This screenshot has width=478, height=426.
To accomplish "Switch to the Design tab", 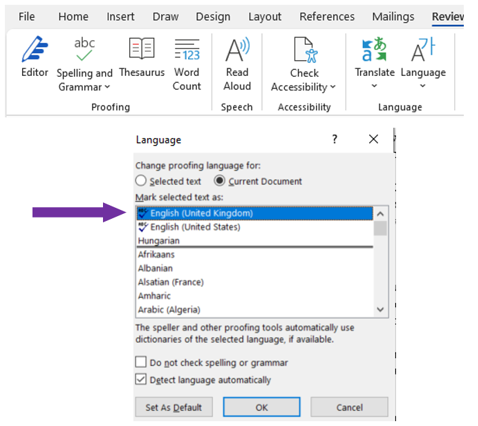I will pyautogui.click(x=213, y=16).
